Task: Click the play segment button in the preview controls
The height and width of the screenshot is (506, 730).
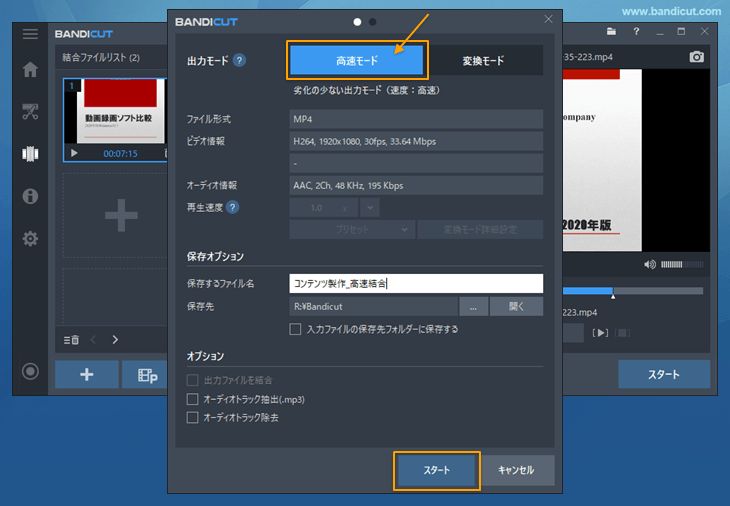Action: 600,333
